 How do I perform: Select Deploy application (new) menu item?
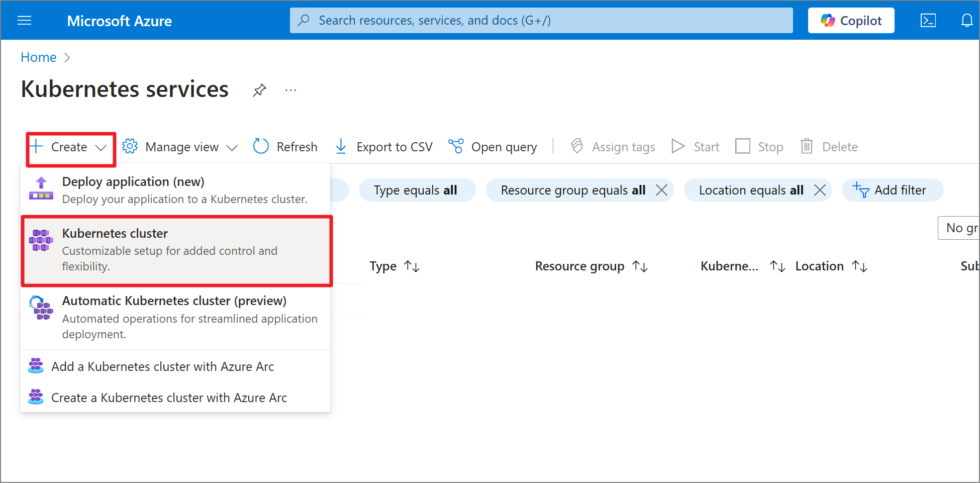(x=175, y=189)
